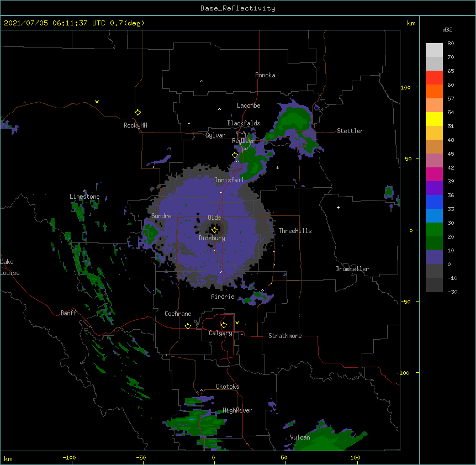476x465 pixels.
Task: Click the Vulcan city label
Action: coord(300,437)
